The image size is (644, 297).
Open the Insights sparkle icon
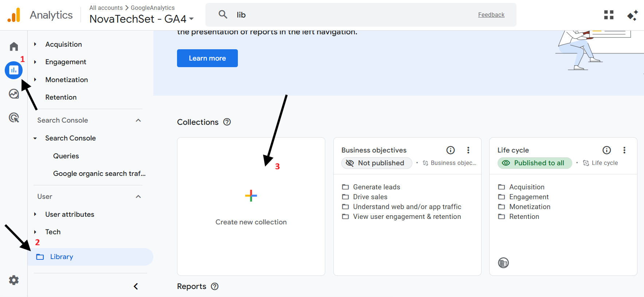coord(632,15)
